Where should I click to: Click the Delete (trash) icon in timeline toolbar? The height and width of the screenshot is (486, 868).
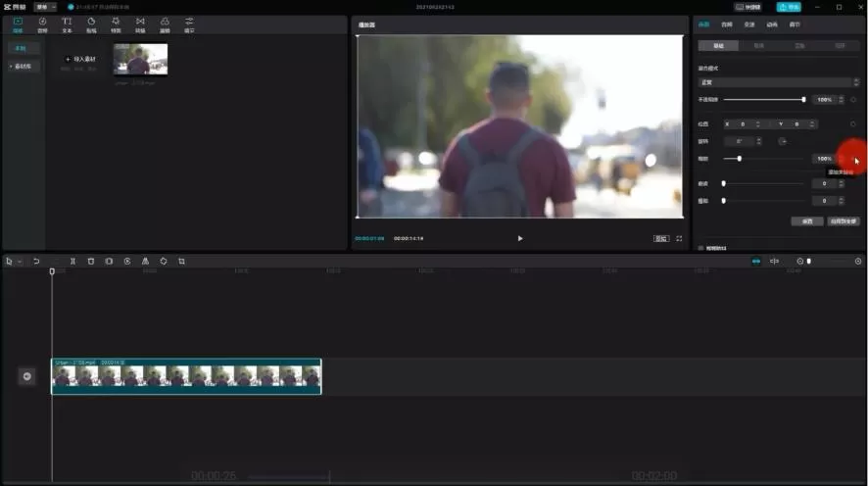(x=91, y=262)
